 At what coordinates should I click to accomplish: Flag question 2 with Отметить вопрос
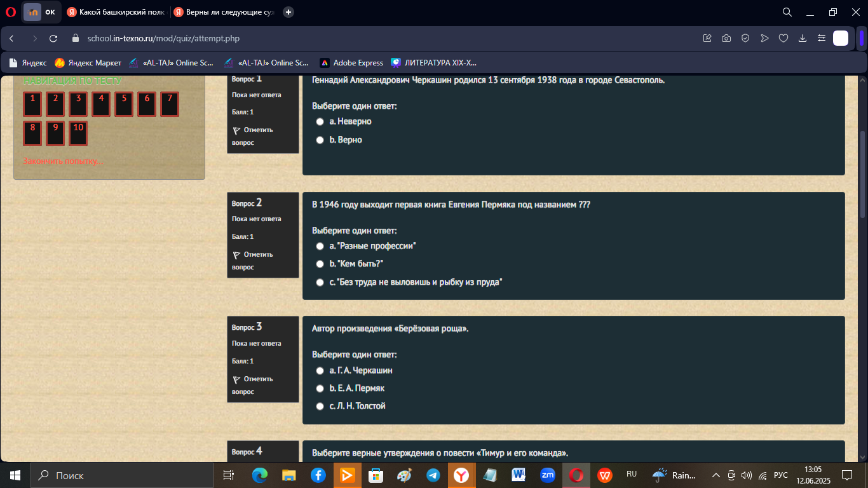[x=252, y=261]
